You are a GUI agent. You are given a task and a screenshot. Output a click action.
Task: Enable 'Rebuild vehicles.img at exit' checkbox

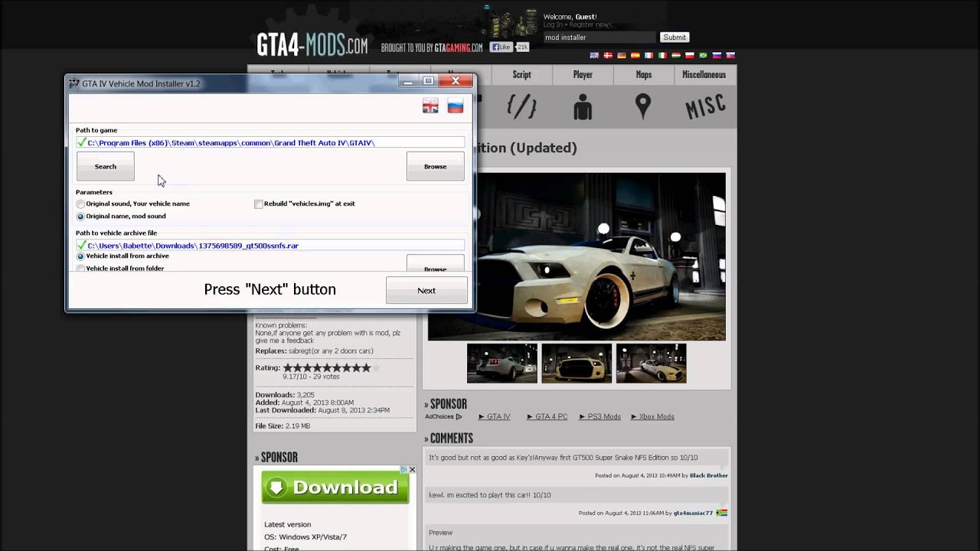coord(258,204)
